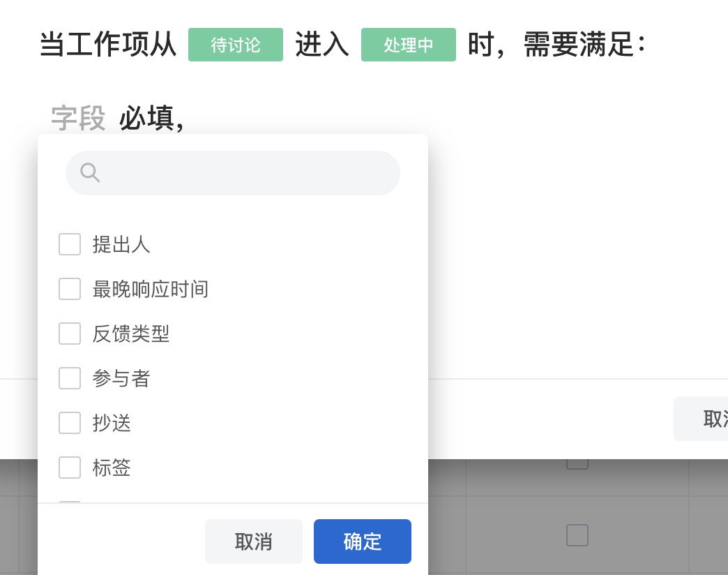Click the 反馈类型 option label
Viewport: 728px width, 575px height.
pos(131,334)
